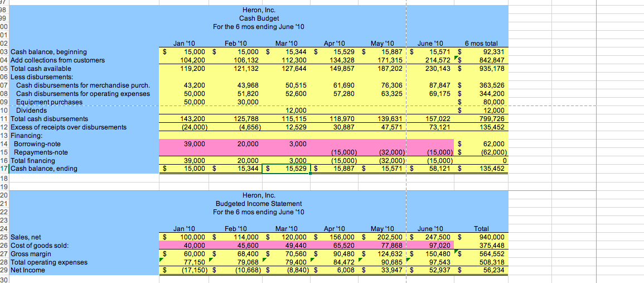The height and width of the screenshot is (283, 644).
Task: Select the "Borrowing-note" row label
Action: (x=37, y=144)
